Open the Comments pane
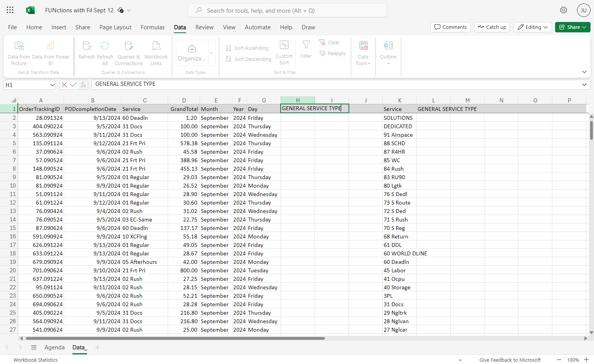 tap(450, 27)
